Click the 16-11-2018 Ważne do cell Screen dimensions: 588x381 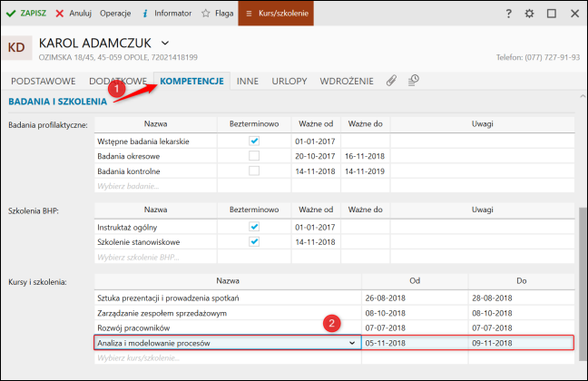[365, 156]
